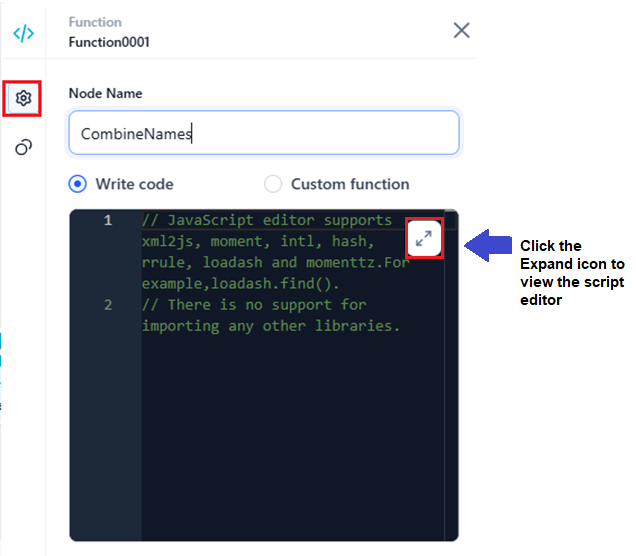The height and width of the screenshot is (556, 636).
Task: Open the gear settings tab in the sidebar
Action: coord(23,98)
